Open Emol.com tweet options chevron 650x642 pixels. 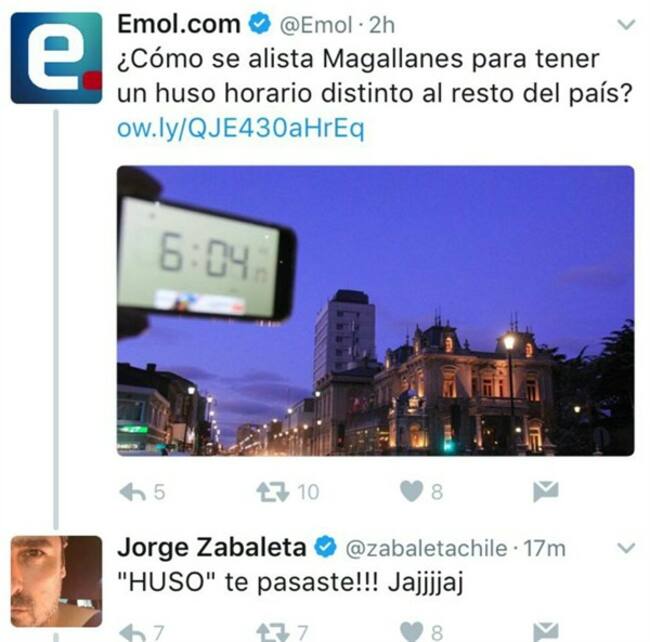pos(626,24)
